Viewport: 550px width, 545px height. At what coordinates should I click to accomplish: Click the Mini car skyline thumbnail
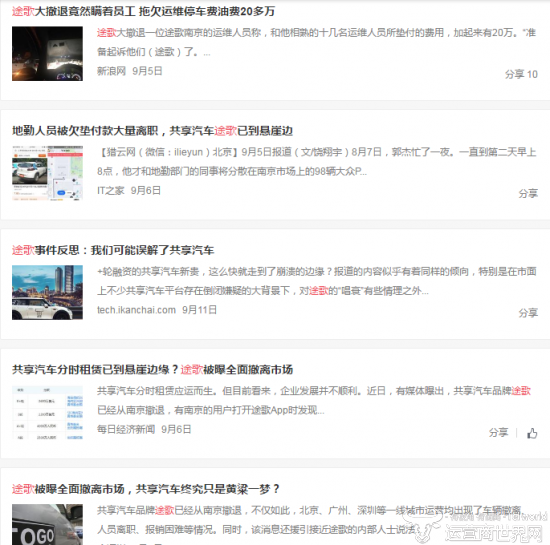click(x=47, y=292)
